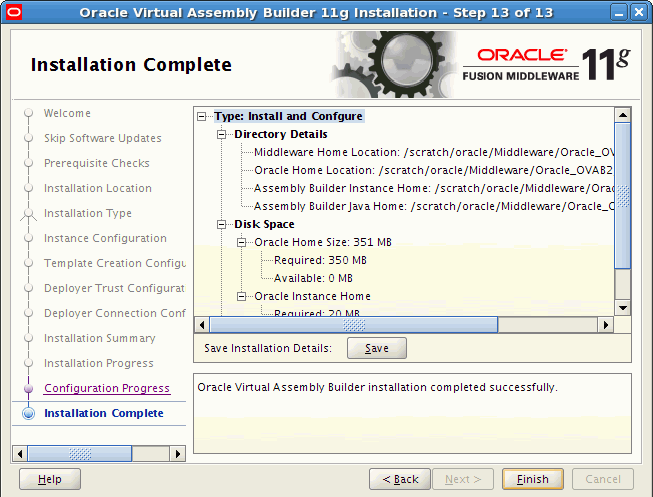653x497 pixels.
Task: Click the details tree scroll left arrow
Action: [202, 325]
